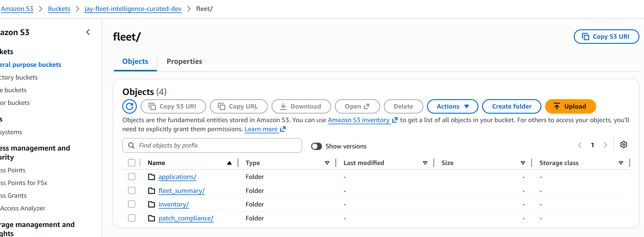Refresh the objects list

point(130,106)
